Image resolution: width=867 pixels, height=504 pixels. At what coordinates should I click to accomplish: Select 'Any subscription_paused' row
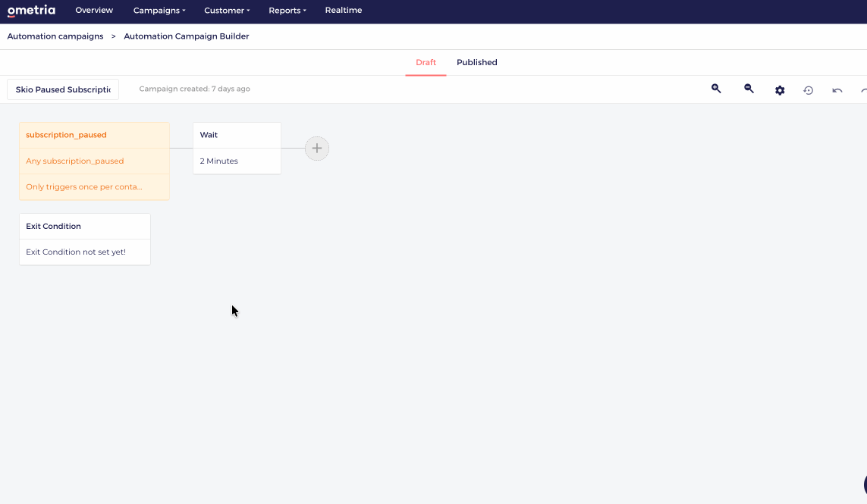94,161
